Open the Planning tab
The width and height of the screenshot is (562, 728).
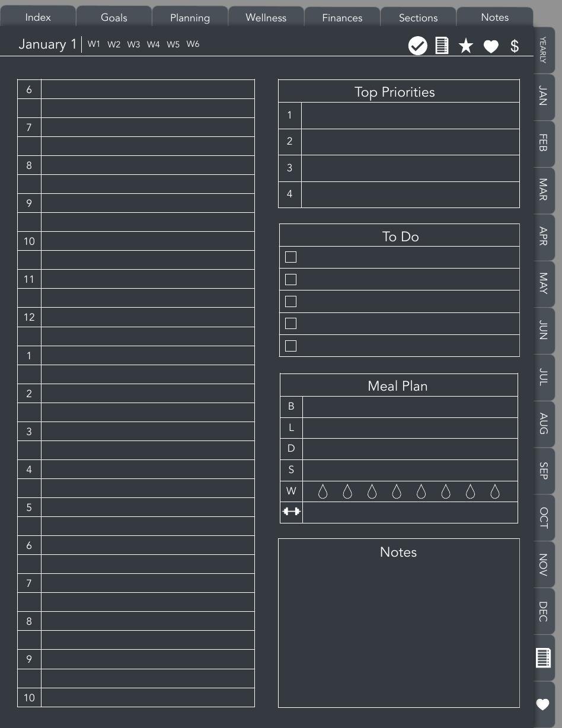[190, 17]
